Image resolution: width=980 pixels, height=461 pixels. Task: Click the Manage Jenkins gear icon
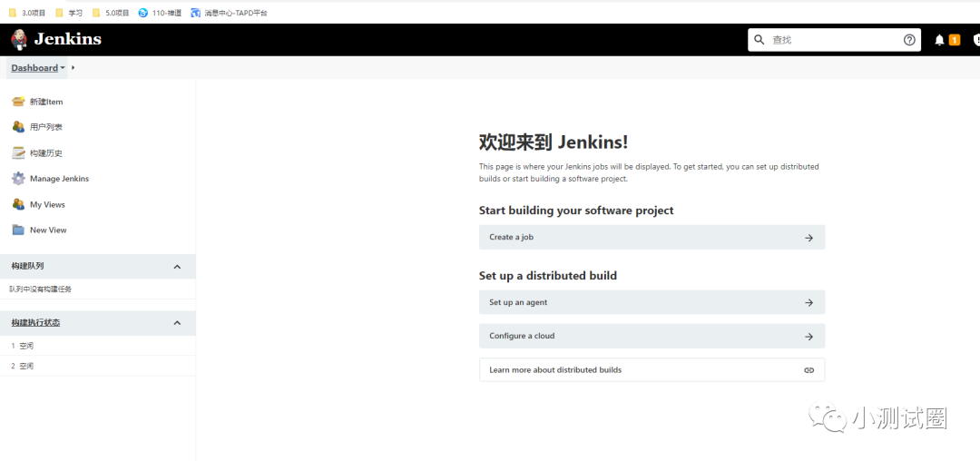(18, 179)
